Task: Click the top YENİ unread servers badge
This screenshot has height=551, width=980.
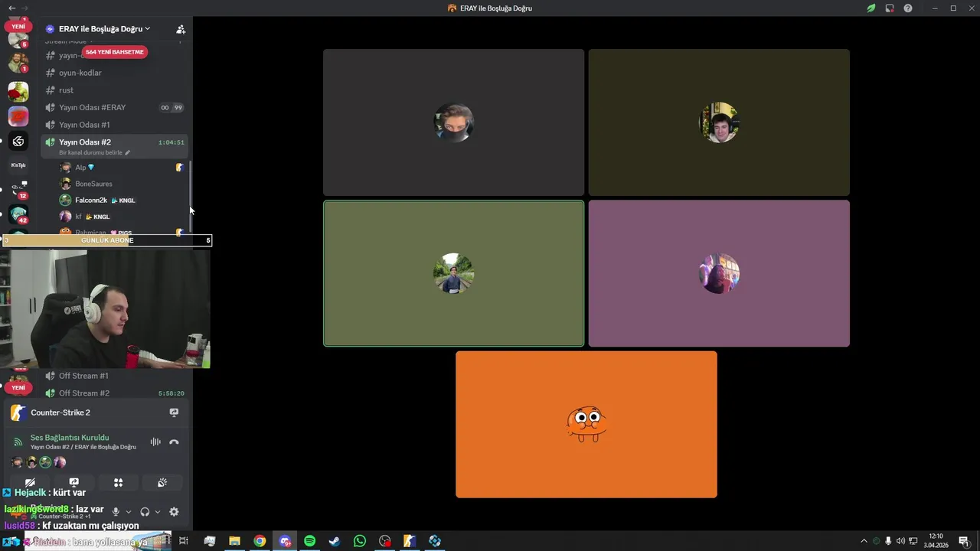Action: tap(18, 26)
